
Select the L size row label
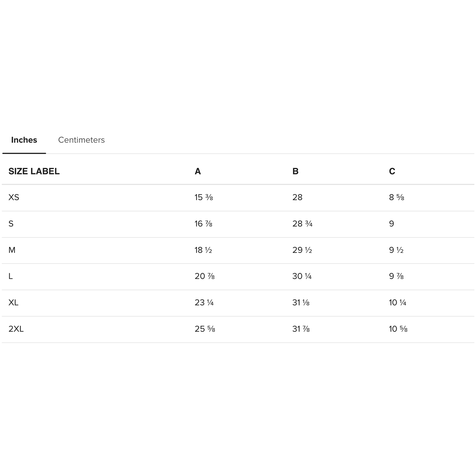(x=11, y=276)
